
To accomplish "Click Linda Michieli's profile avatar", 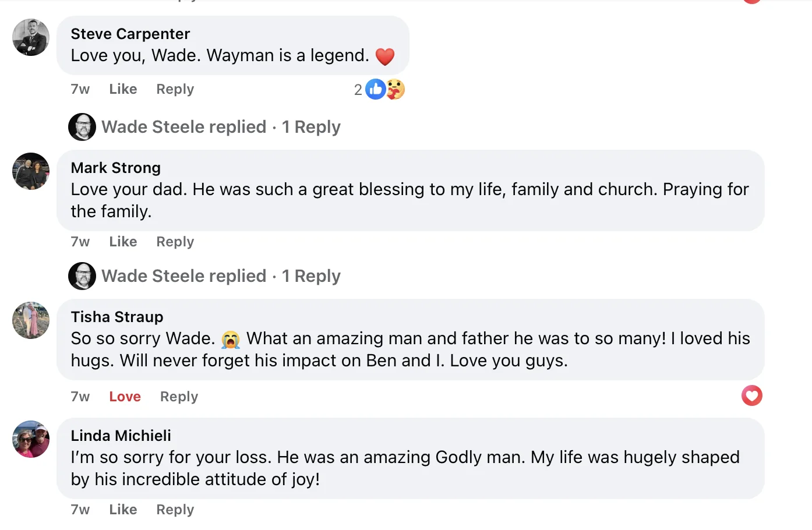I will 31,439.
